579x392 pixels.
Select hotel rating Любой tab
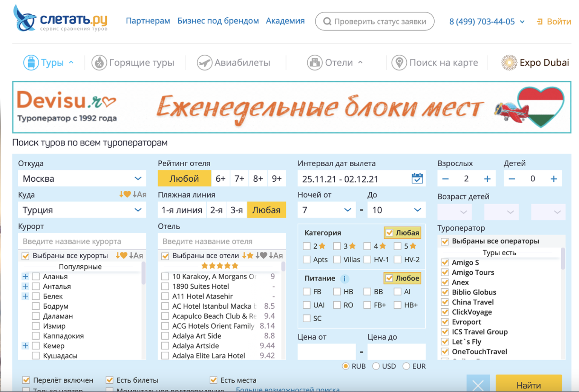tap(184, 178)
